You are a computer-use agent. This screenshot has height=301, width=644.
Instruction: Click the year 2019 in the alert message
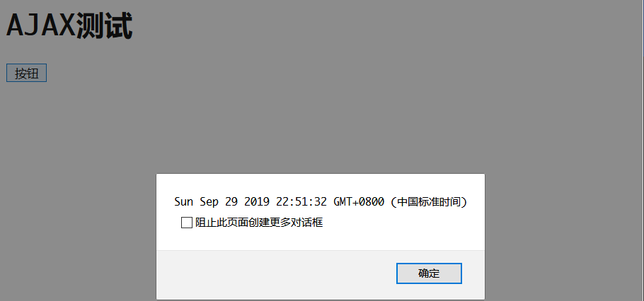point(257,202)
